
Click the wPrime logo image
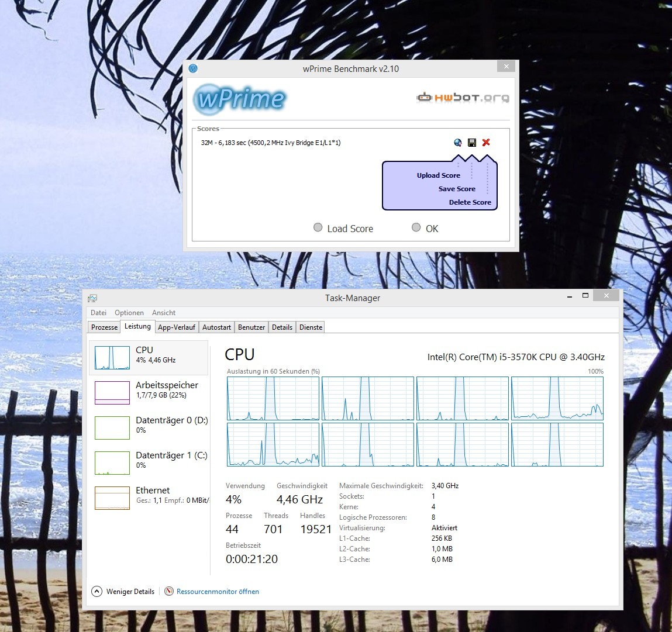(x=239, y=99)
